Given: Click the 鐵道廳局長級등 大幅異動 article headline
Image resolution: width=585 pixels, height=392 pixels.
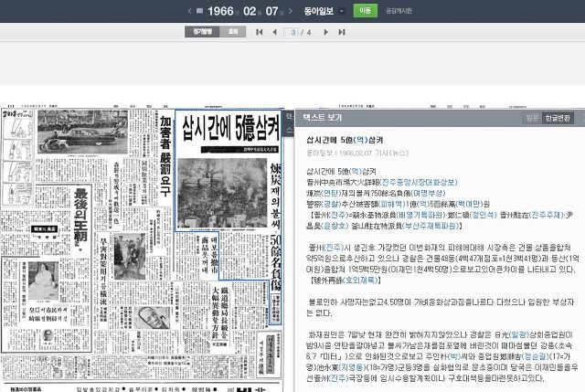Looking at the screenshot, I should click(219, 313).
